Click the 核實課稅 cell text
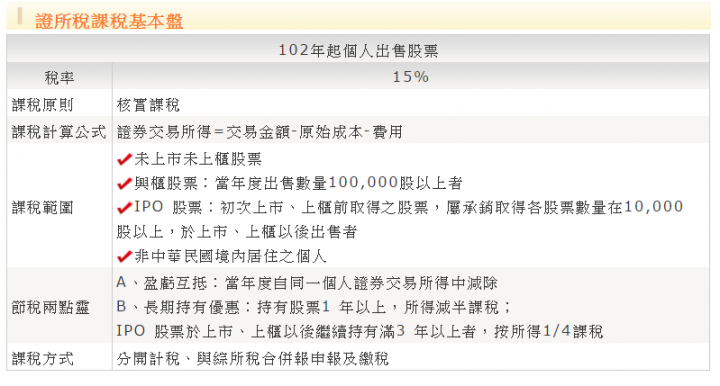 point(148,105)
